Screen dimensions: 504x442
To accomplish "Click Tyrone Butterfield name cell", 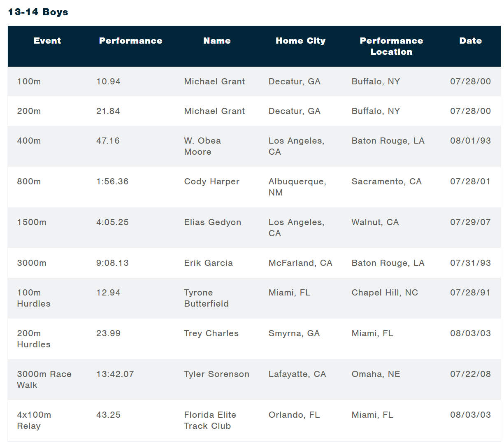I will pos(206,298).
